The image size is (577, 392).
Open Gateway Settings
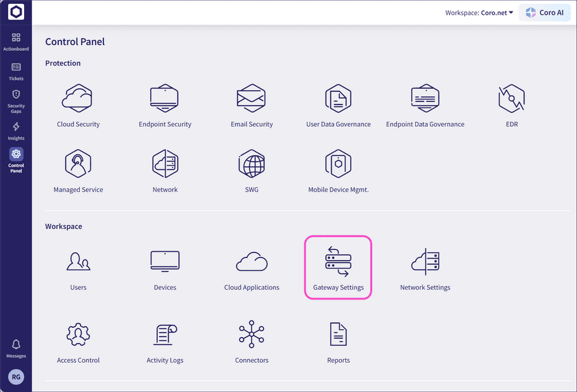click(x=338, y=266)
